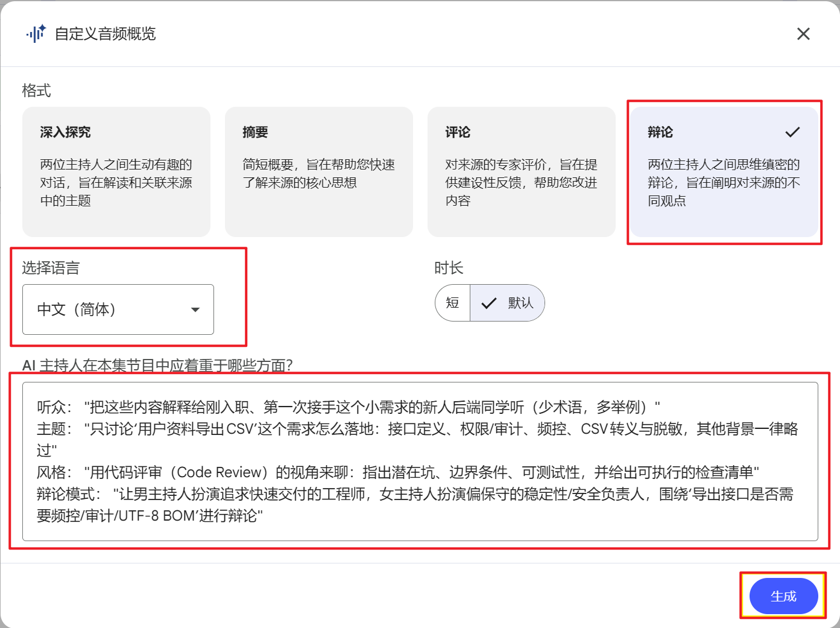The image size is (840, 628).
Task: Click the 时长 label
Action: pos(449,268)
